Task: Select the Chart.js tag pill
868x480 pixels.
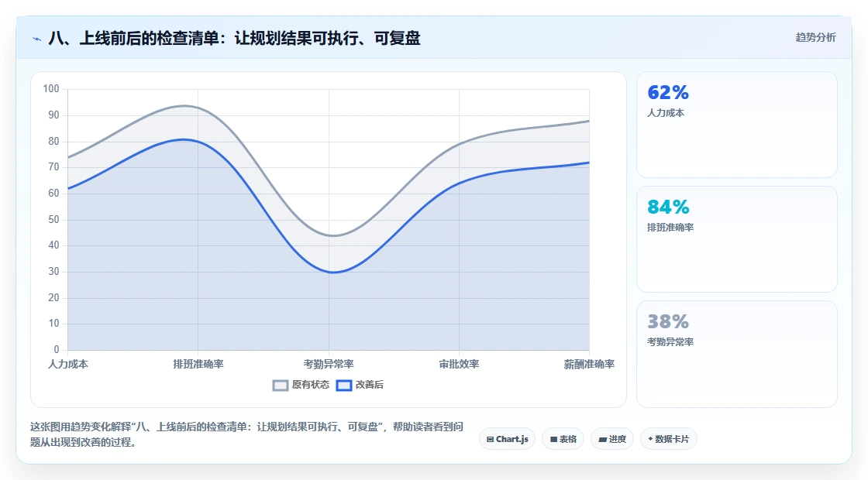Action: (507, 439)
